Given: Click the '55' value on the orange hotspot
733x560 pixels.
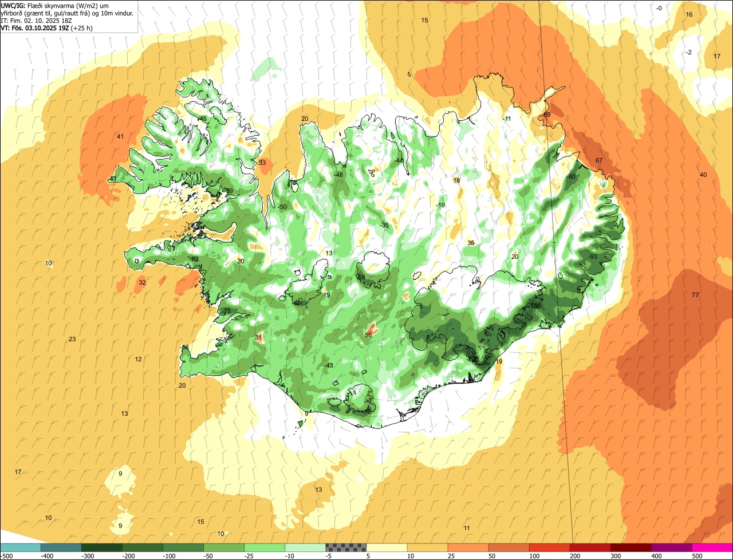Looking at the screenshot, I should 368,335.
